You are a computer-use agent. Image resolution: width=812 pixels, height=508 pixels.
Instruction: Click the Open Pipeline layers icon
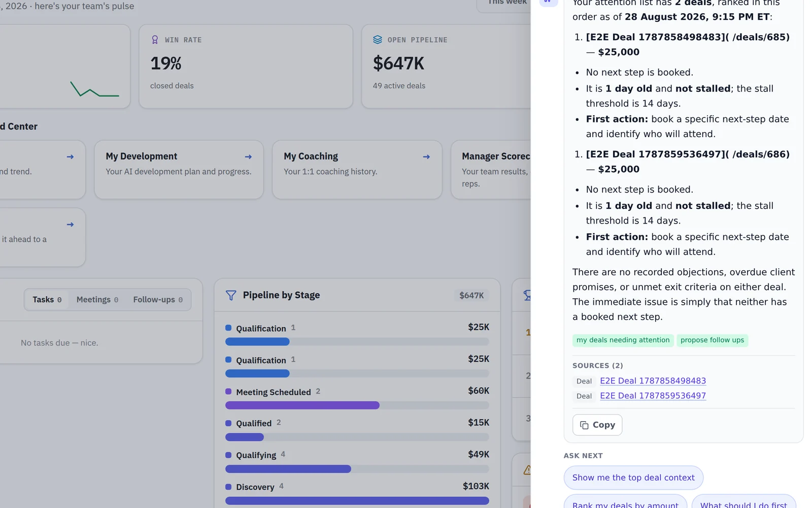[x=378, y=40]
